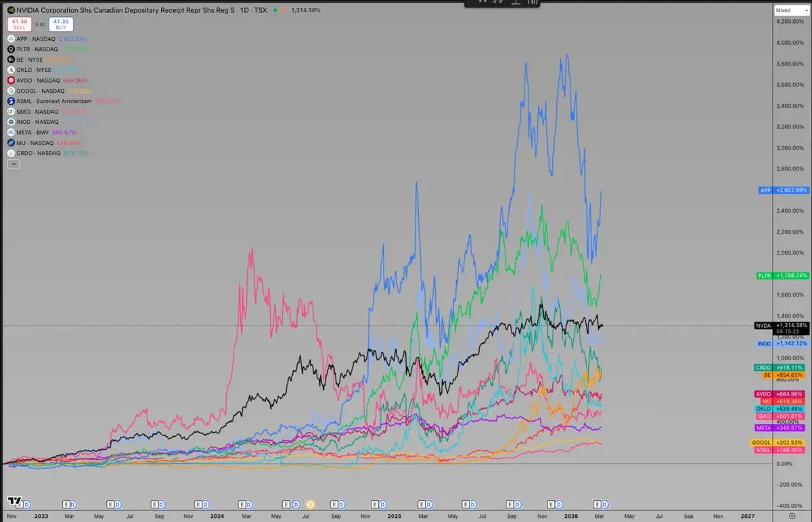Screen dimensions: 812x522
Task: Click the 2024 label on time axis
Action: [217, 515]
